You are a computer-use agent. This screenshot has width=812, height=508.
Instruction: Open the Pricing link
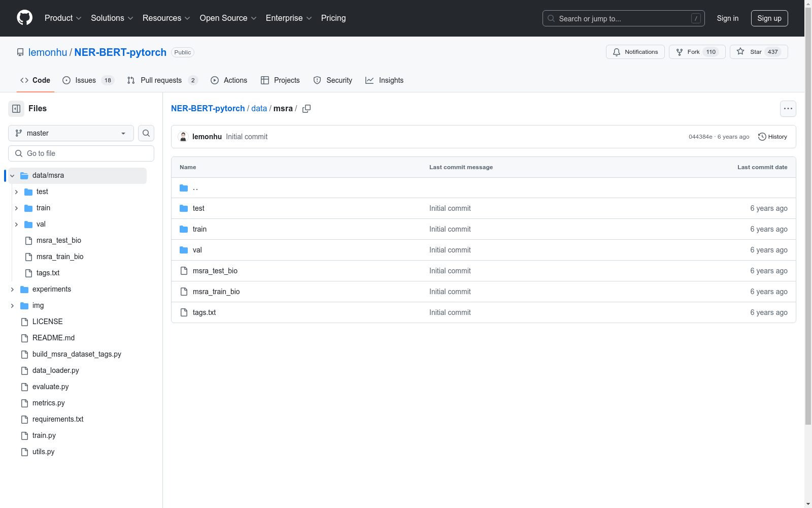(x=333, y=18)
